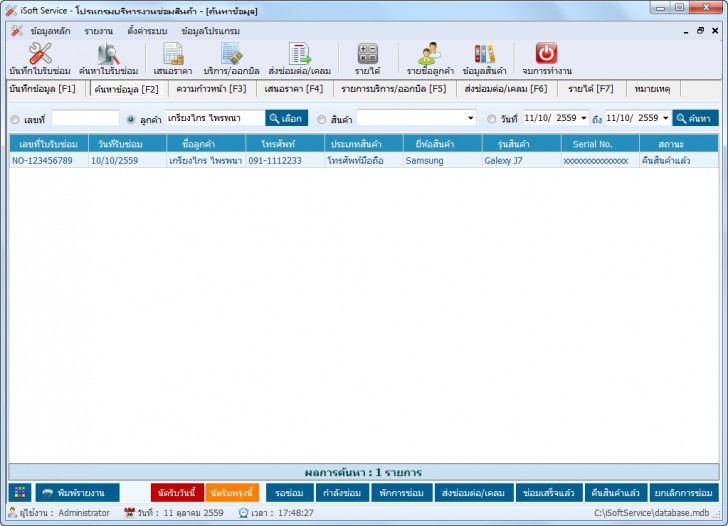This screenshot has width=728, height=526.
Task: Click the user icon in status bar
Action: (13, 513)
